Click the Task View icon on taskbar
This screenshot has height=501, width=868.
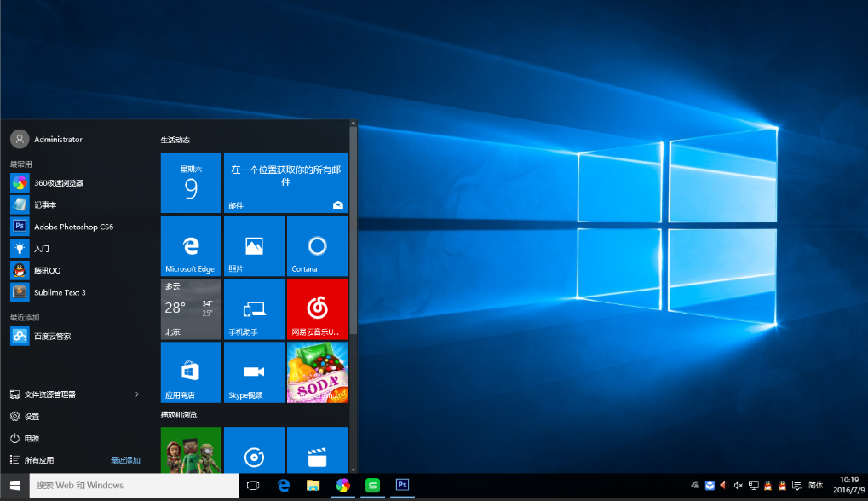point(253,486)
